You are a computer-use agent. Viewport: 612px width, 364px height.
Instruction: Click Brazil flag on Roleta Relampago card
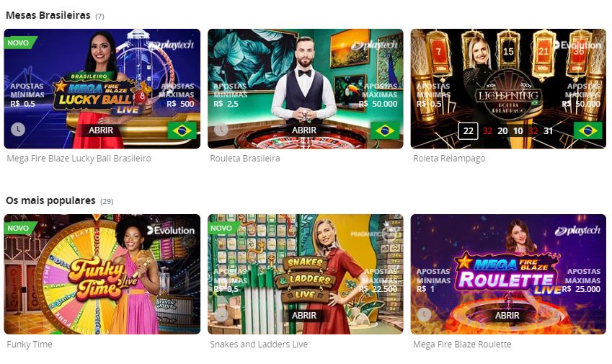[587, 130]
